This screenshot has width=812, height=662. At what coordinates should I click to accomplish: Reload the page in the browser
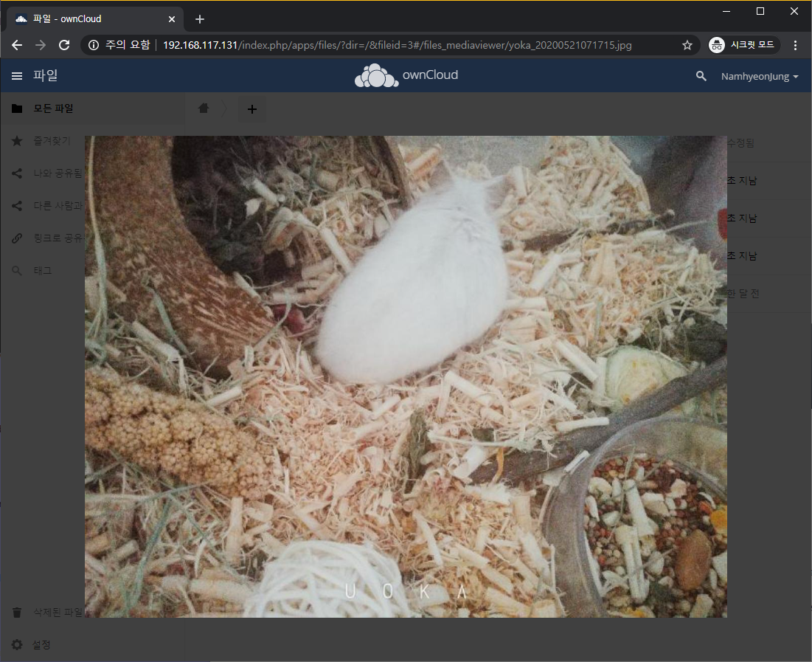pyautogui.click(x=64, y=45)
